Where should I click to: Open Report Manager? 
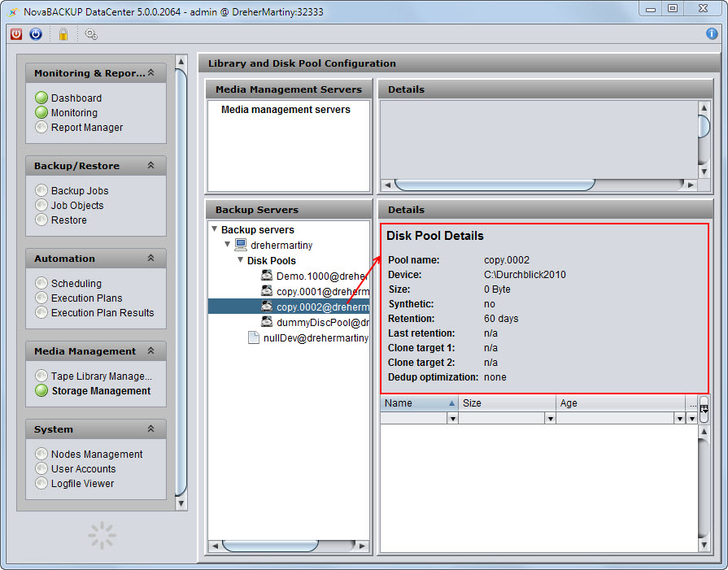tap(87, 127)
